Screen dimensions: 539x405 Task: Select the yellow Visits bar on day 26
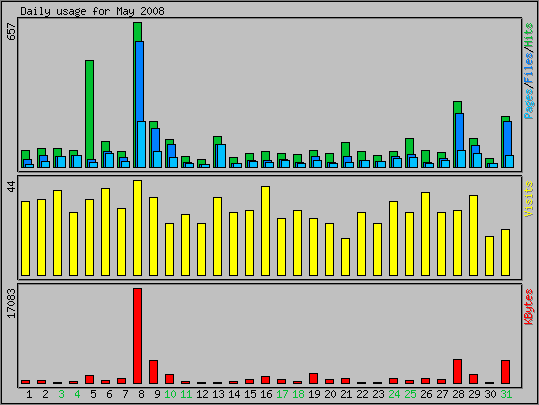coord(425,234)
